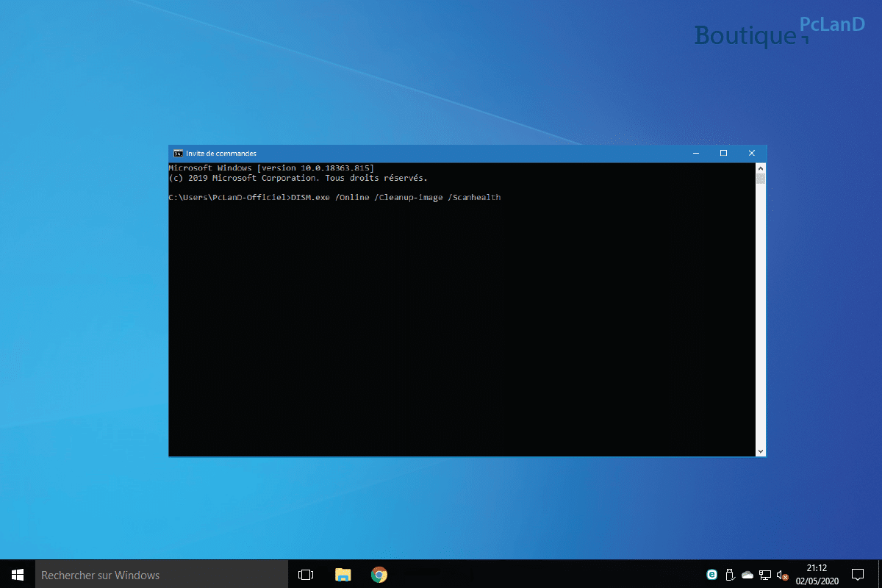The image size is (882, 588).
Task: Launch File Explorer from the taskbar
Action: (343, 574)
